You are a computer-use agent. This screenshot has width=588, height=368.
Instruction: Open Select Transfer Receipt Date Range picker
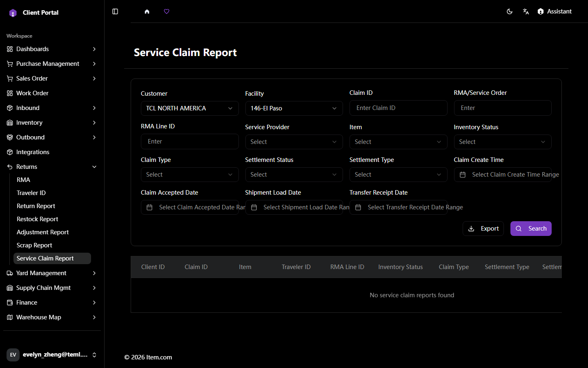click(398, 207)
